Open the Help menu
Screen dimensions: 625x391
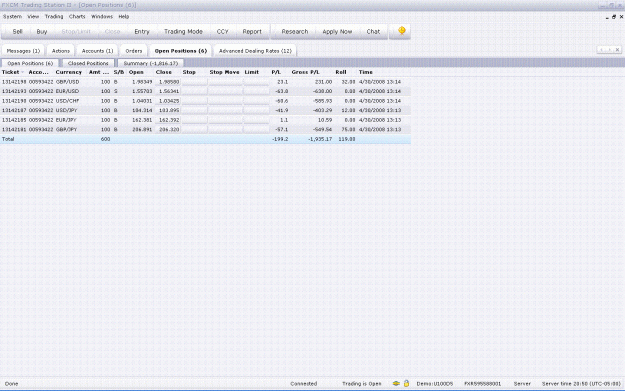point(124,16)
